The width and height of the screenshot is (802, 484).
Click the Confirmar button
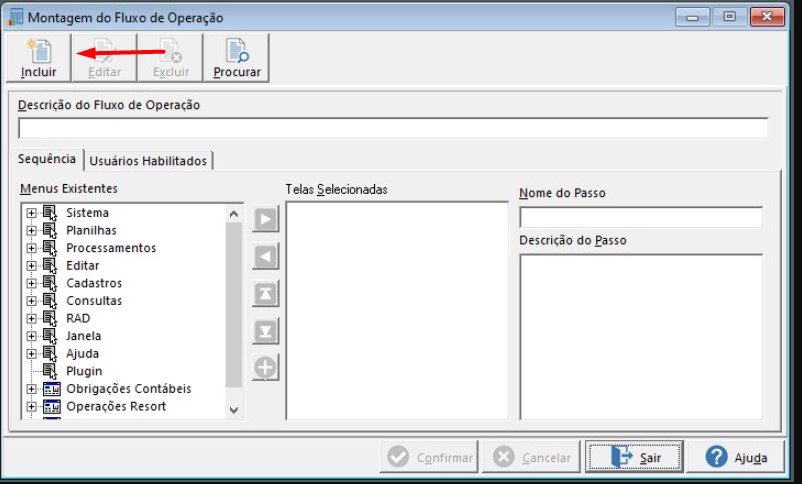pyautogui.click(x=429, y=457)
